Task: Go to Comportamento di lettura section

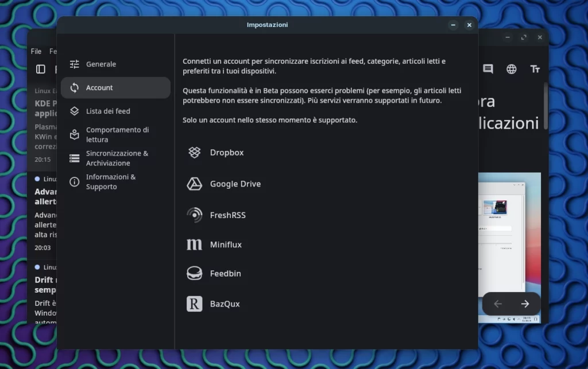Action: [115, 134]
